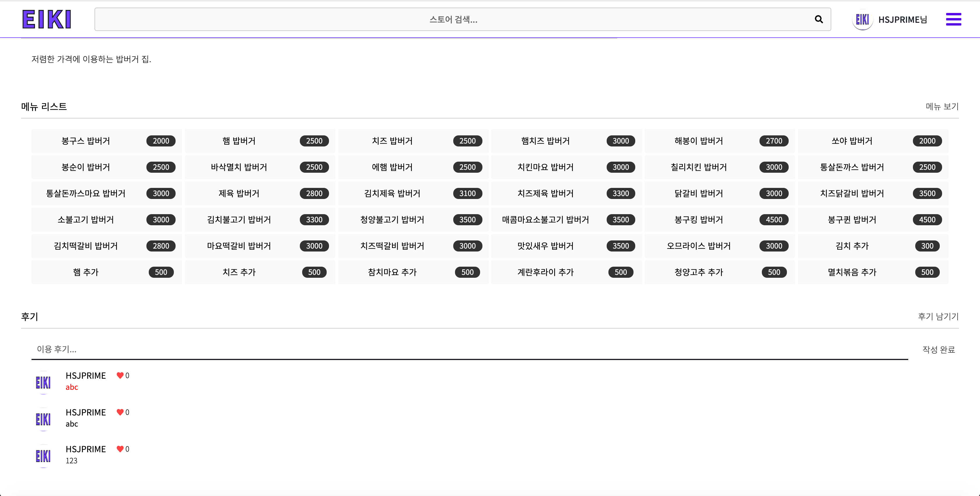Viewport: 980px width, 496px height.
Task: Select 봉구스 밥버거 menu item
Action: click(x=86, y=141)
